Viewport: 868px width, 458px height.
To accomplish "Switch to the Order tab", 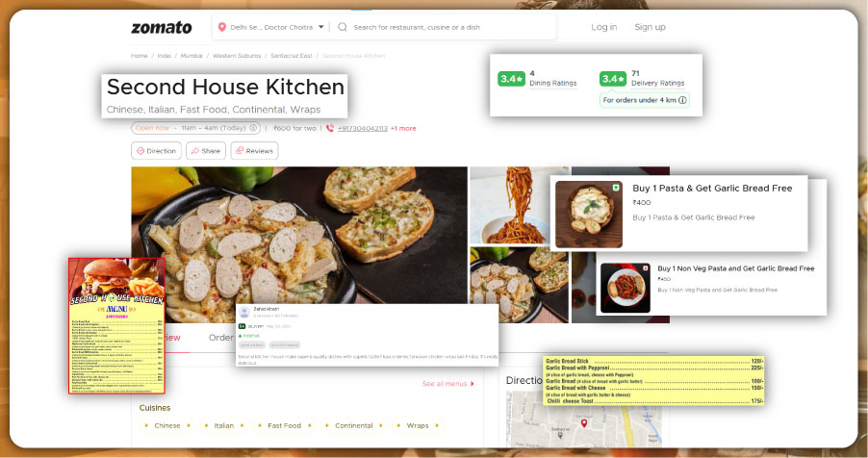I will (220, 338).
